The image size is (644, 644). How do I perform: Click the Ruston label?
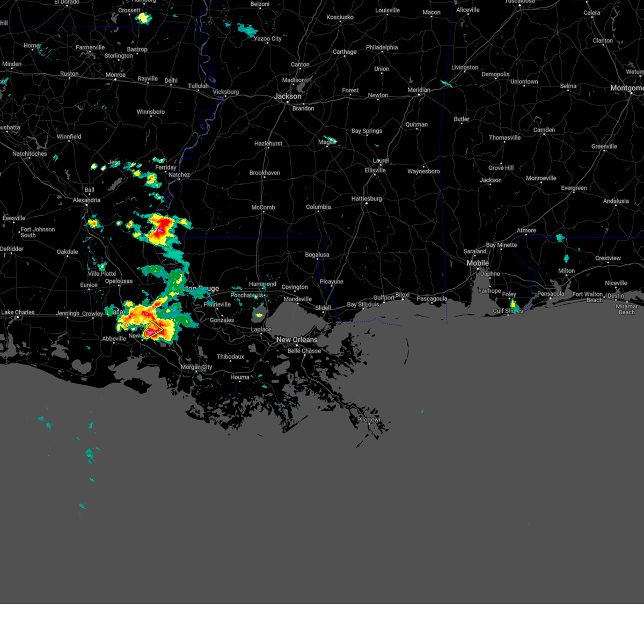(69, 74)
